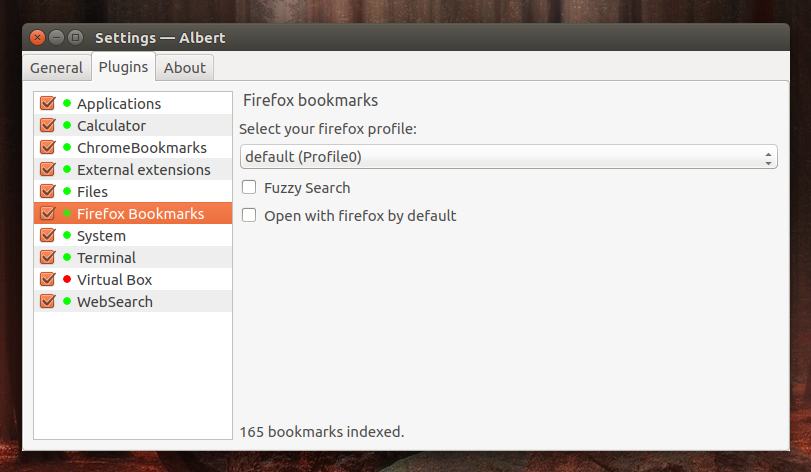The width and height of the screenshot is (811, 472).
Task: Uncheck the Applications plugin checkbox
Action: click(x=48, y=103)
